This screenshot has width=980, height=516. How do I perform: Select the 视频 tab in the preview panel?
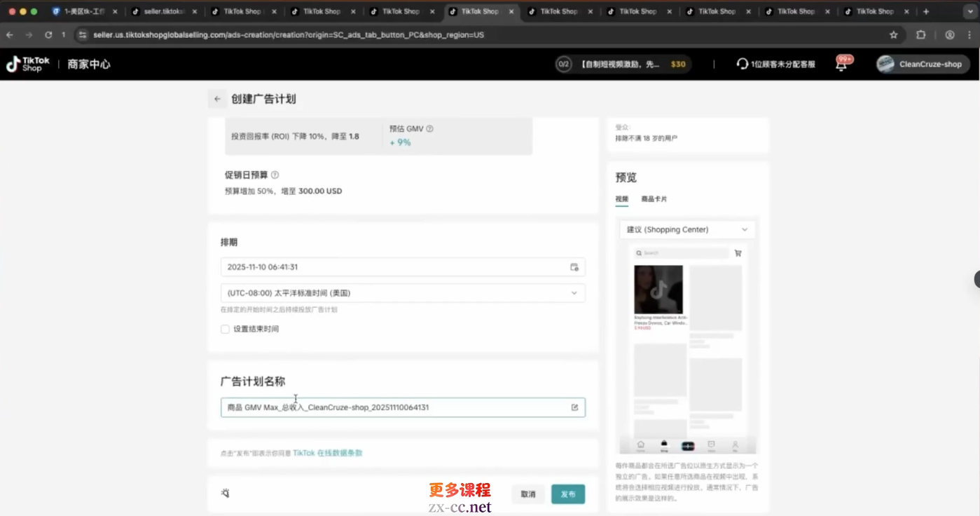[621, 199]
